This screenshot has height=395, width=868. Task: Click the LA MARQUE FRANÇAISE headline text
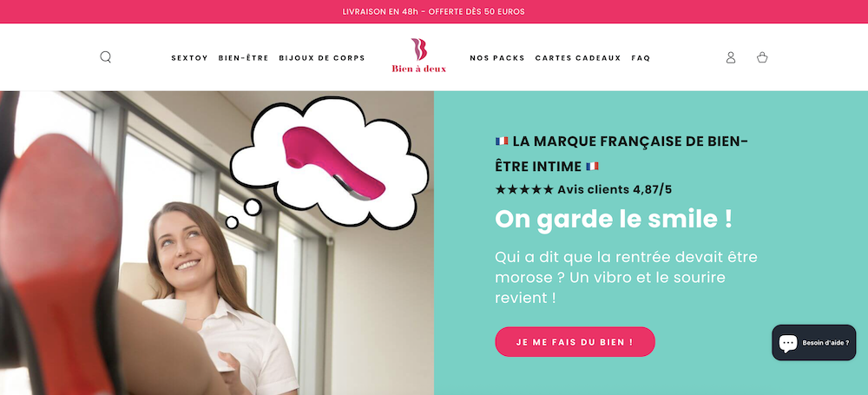click(621, 154)
